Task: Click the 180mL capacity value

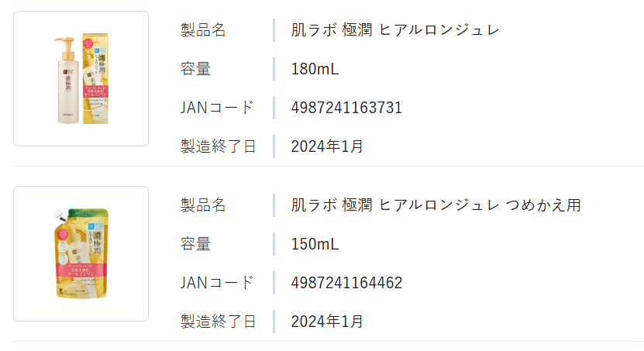Action: pyautogui.click(x=315, y=69)
